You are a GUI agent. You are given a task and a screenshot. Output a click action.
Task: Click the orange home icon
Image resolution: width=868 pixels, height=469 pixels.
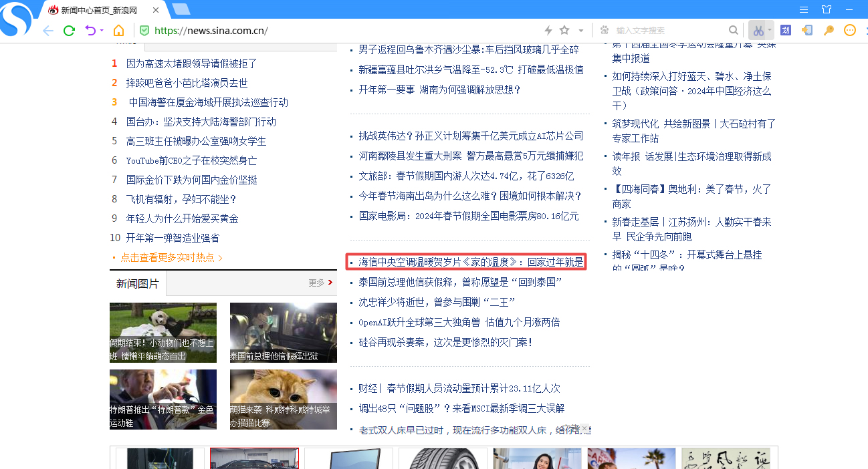click(118, 31)
